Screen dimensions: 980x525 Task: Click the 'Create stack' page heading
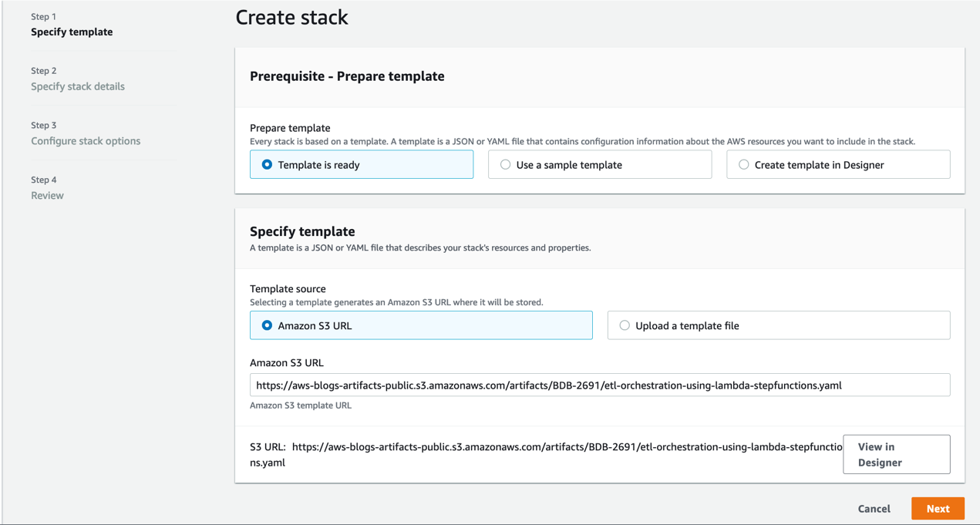point(291,18)
